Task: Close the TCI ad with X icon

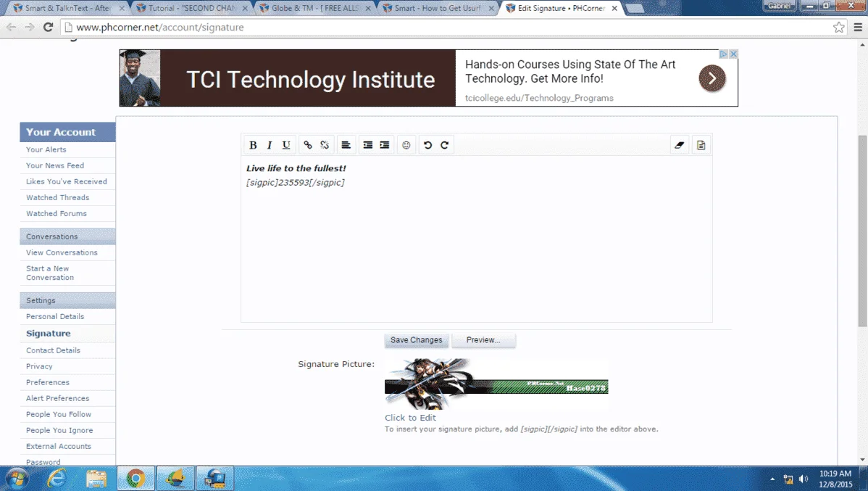Action: click(x=733, y=54)
